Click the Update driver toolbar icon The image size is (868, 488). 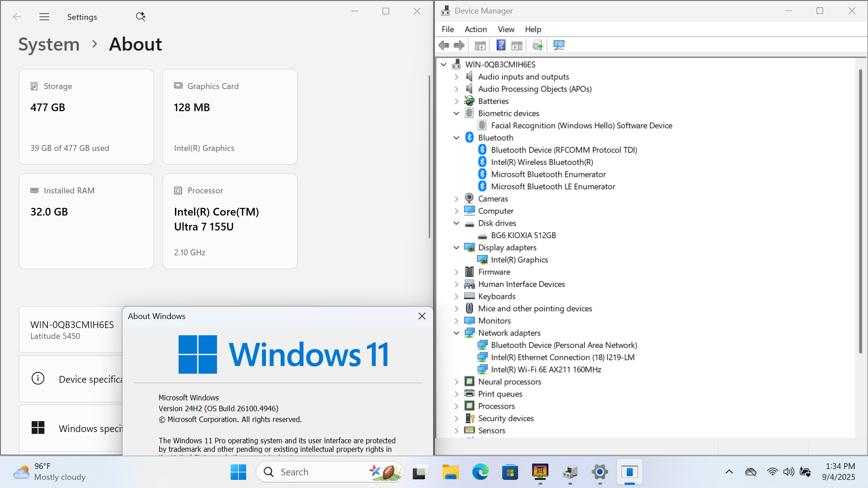538,45
